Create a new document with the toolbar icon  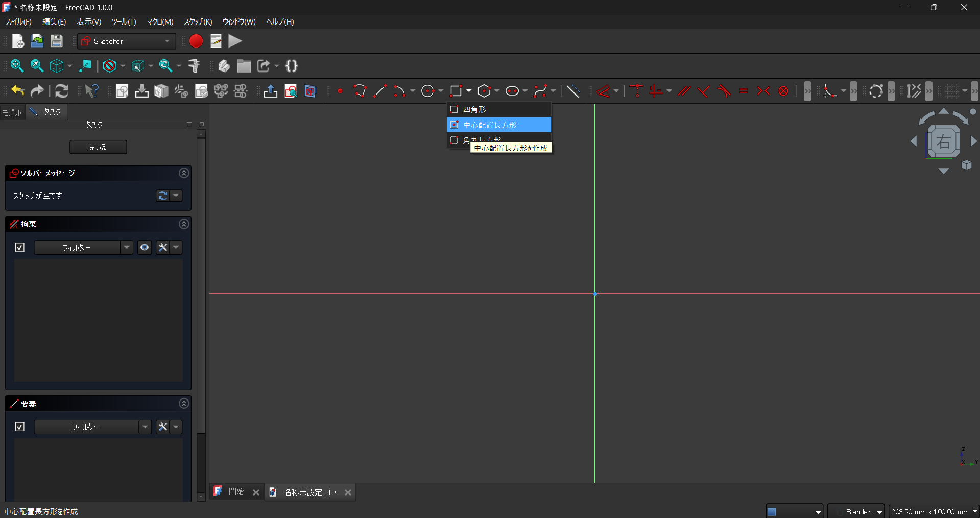(18, 41)
